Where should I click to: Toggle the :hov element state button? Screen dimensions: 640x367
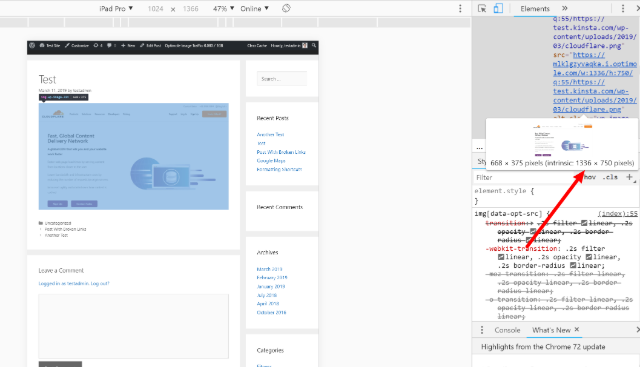coord(589,177)
